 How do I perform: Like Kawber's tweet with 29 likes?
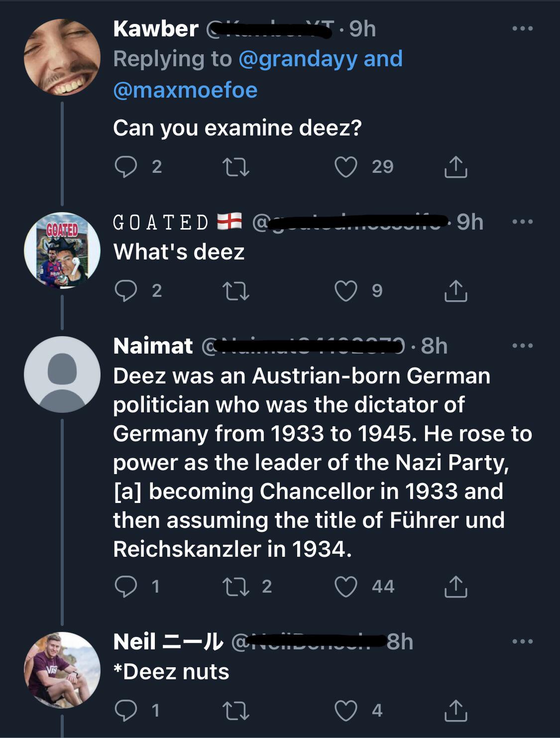(x=346, y=167)
